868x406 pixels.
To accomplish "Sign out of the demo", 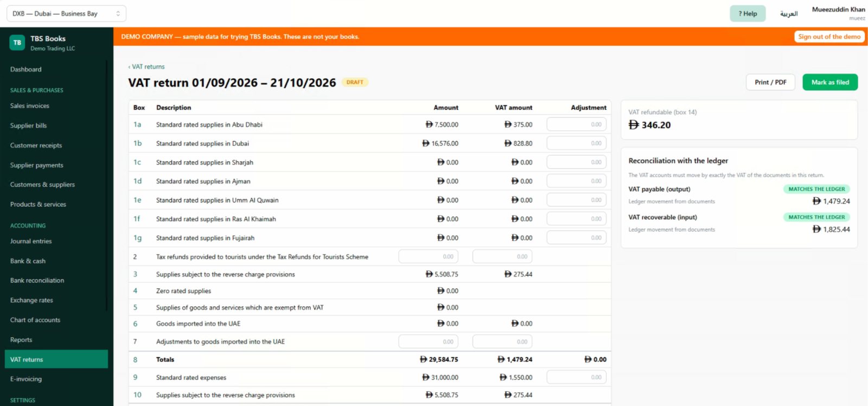I will (x=829, y=36).
